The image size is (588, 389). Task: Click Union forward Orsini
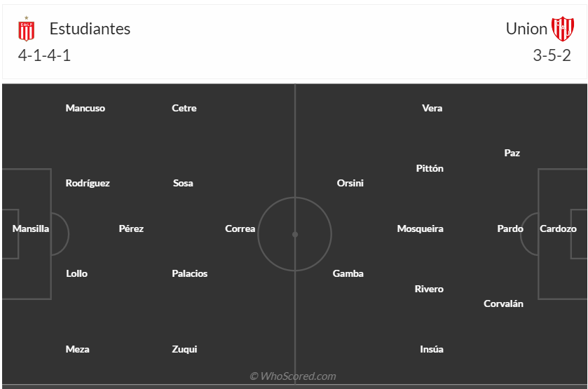point(350,183)
